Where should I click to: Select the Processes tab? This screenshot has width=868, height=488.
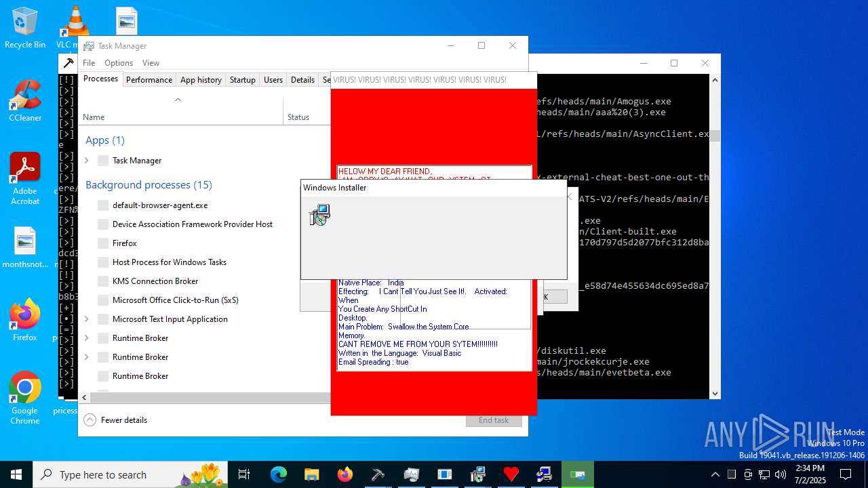(x=100, y=79)
